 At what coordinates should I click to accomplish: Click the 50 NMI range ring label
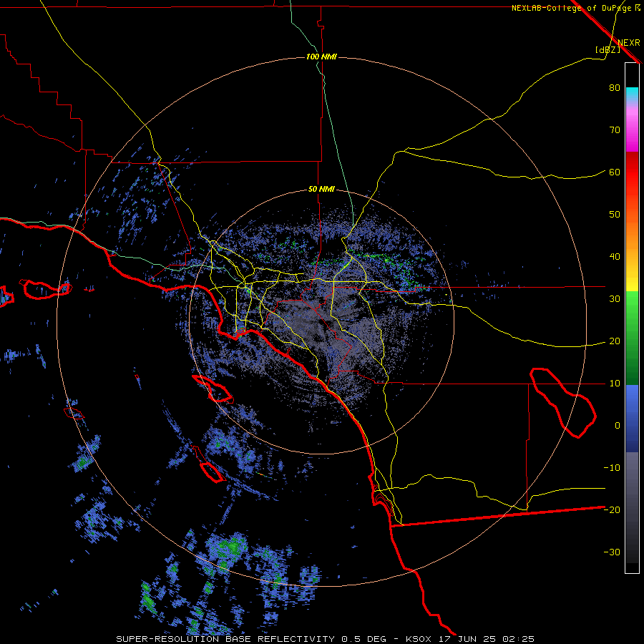(x=321, y=190)
